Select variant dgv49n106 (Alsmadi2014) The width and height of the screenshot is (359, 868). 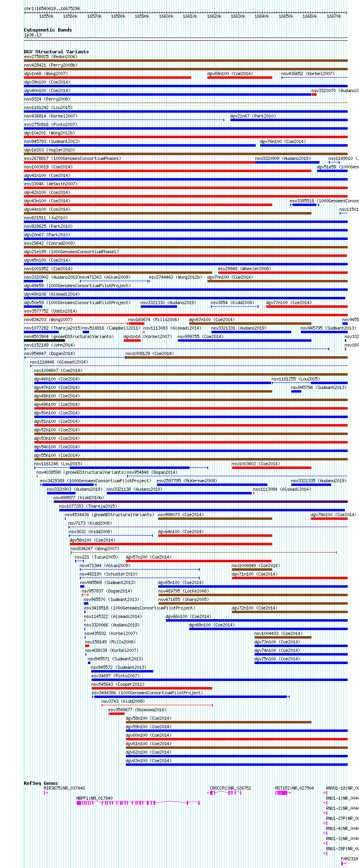(x=52, y=294)
